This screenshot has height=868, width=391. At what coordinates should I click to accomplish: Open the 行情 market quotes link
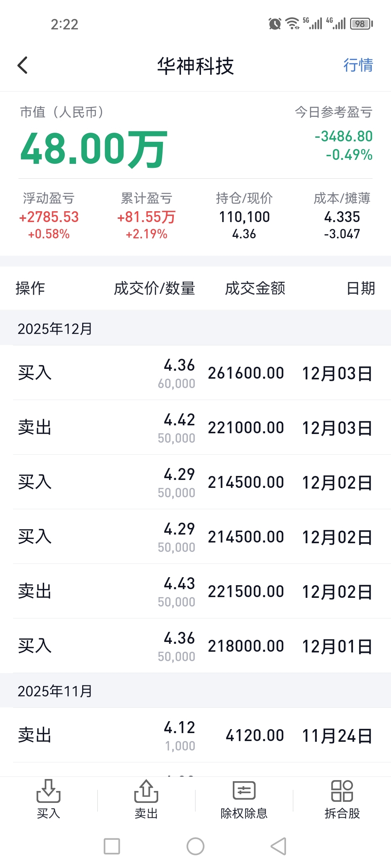pos(358,65)
